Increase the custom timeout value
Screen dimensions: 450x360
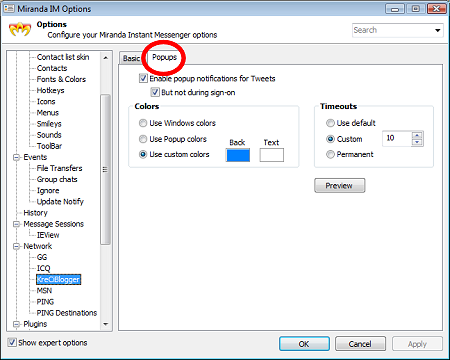417,135
